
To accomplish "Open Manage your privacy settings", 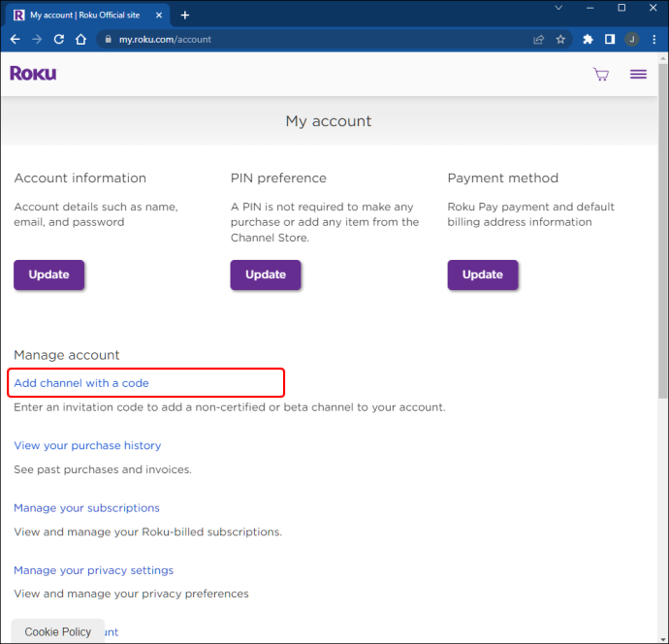I will [x=93, y=570].
